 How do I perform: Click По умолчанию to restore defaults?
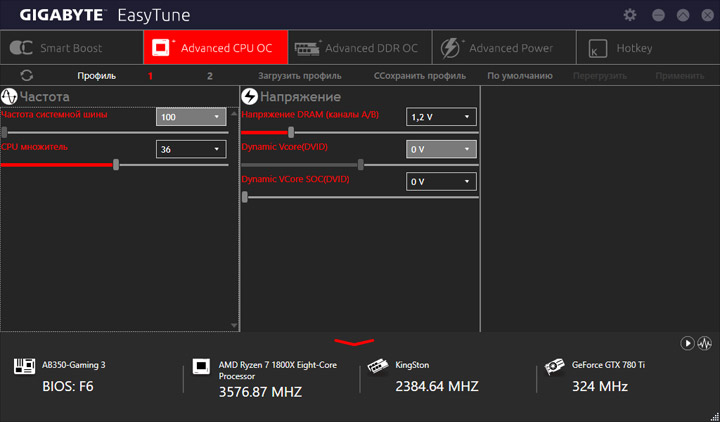pyautogui.click(x=520, y=76)
